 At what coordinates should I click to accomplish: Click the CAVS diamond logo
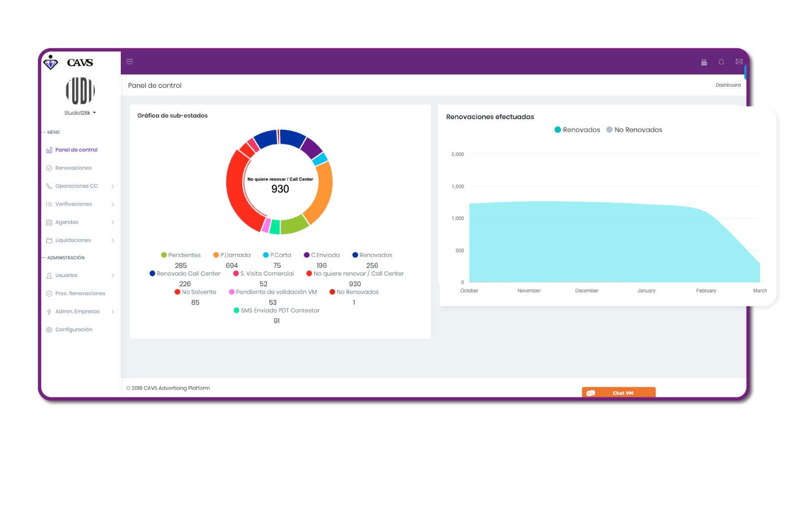pos(51,62)
